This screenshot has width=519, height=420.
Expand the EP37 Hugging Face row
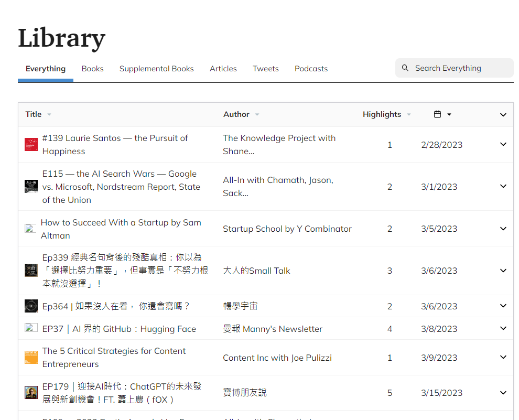click(x=503, y=329)
